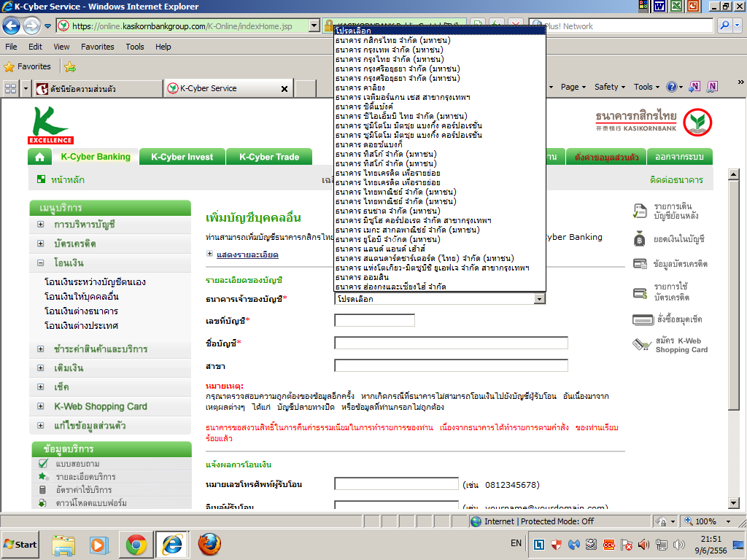
Task: Click the OneNote icon in command bar
Action: click(695, 87)
